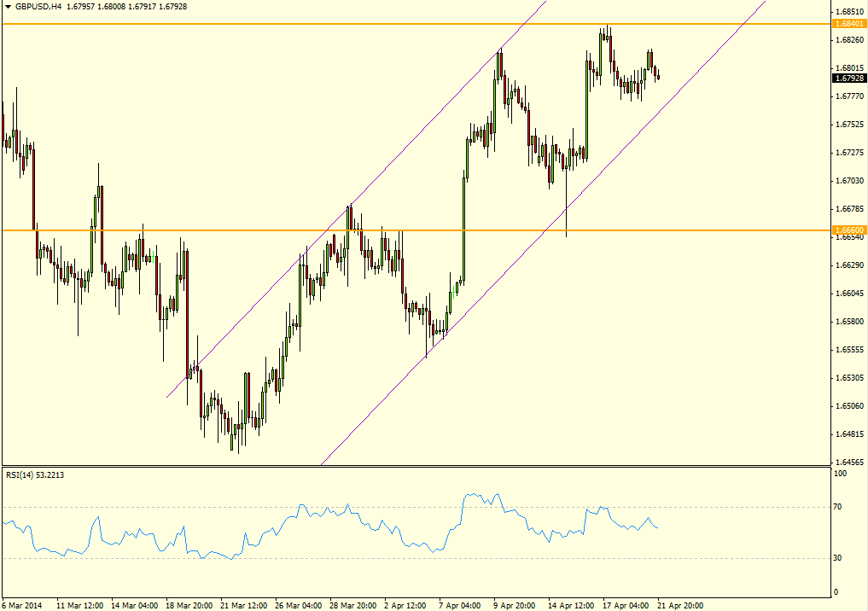Click the GBPUSD,H4 chart title text

pos(38,7)
